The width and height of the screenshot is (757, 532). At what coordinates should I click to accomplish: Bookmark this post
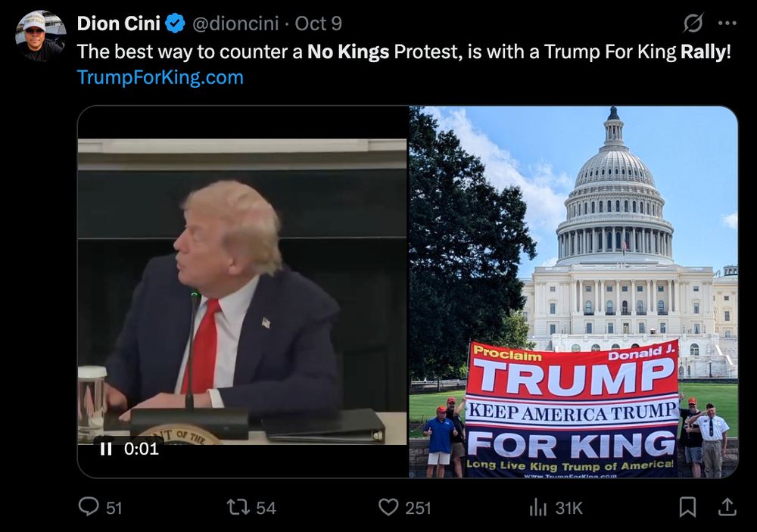(687, 507)
